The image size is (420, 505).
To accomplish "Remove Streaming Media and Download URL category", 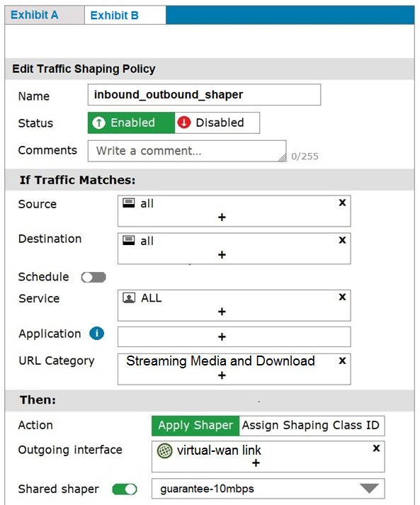I will (x=342, y=361).
